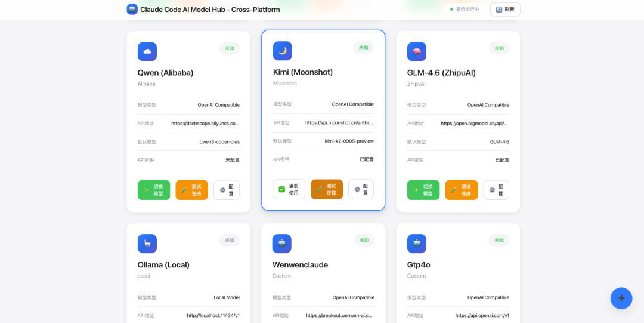The height and width of the screenshot is (323, 644).
Task: Open Kimi 配置 settings
Action: (361, 189)
